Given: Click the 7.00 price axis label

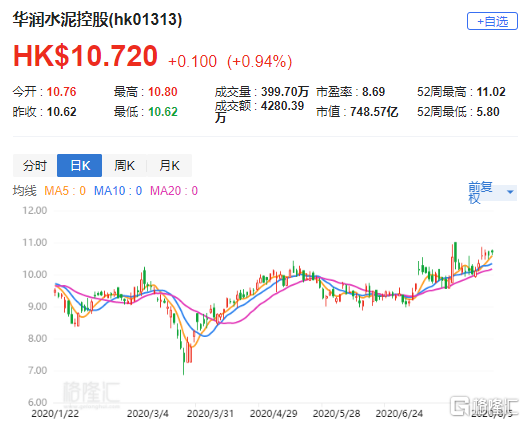Looking at the screenshot, I should [x=37, y=371].
